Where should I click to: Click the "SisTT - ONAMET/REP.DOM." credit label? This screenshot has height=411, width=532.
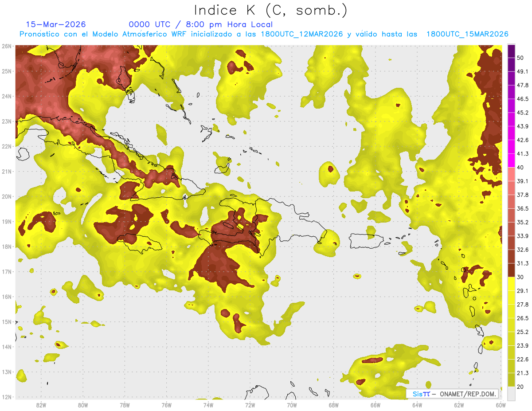[453, 394]
